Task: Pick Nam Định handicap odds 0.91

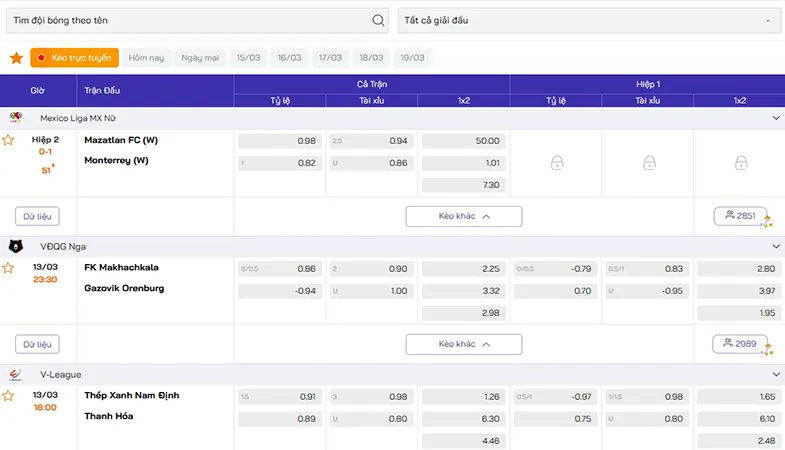Action: pos(280,396)
